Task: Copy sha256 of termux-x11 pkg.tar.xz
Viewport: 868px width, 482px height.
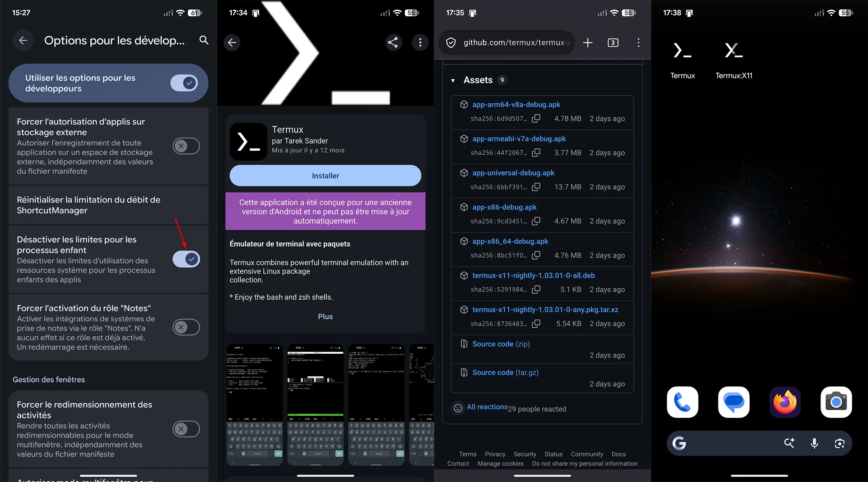Action: pyautogui.click(x=536, y=324)
